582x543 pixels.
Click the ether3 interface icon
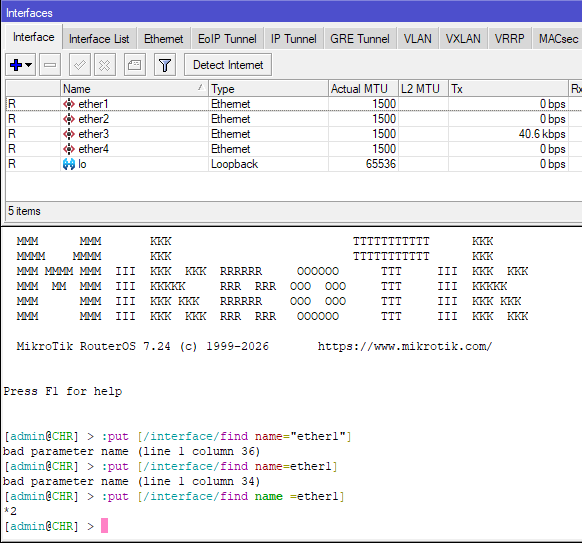coord(69,134)
